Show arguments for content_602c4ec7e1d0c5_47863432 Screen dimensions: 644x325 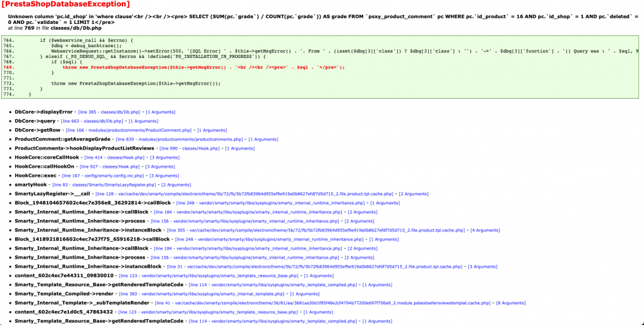coord(317,311)
